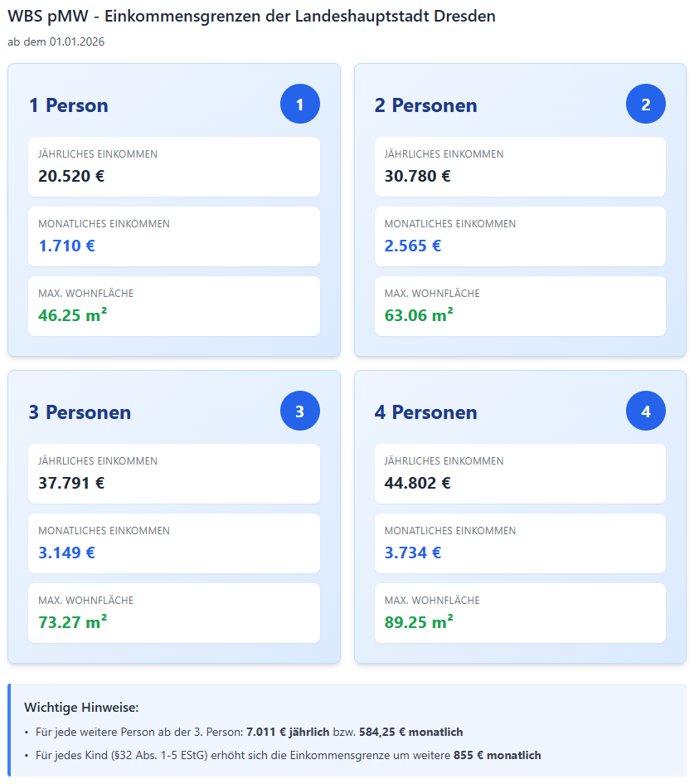Viewport: 699px width, 784px height.
Task: Click the '2 Personen' card heading
Action: 425,105
